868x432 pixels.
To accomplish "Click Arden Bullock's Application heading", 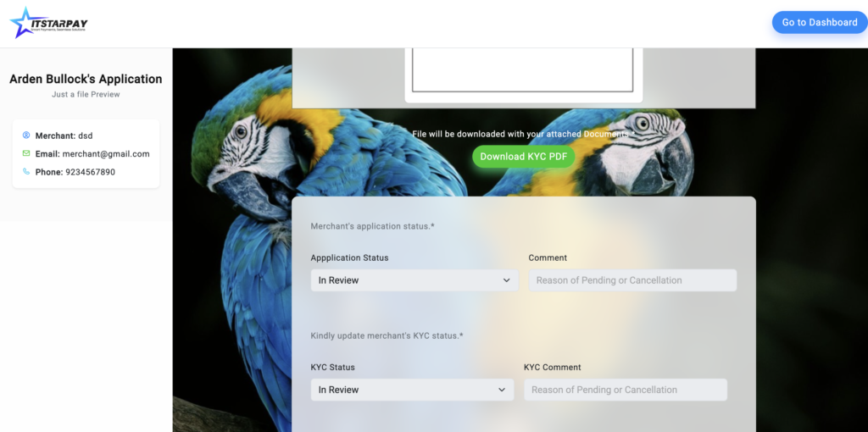I will point(86,79).
